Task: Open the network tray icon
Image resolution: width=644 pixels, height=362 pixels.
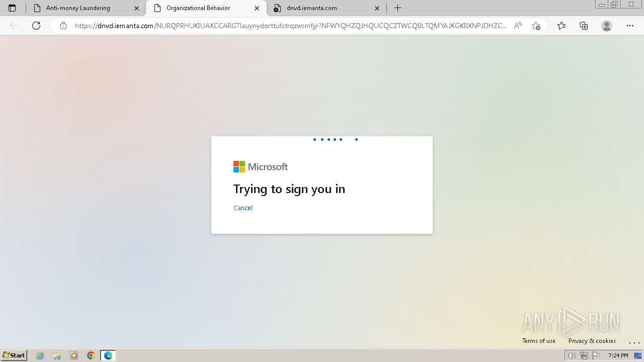Action: tap(584, 355)
